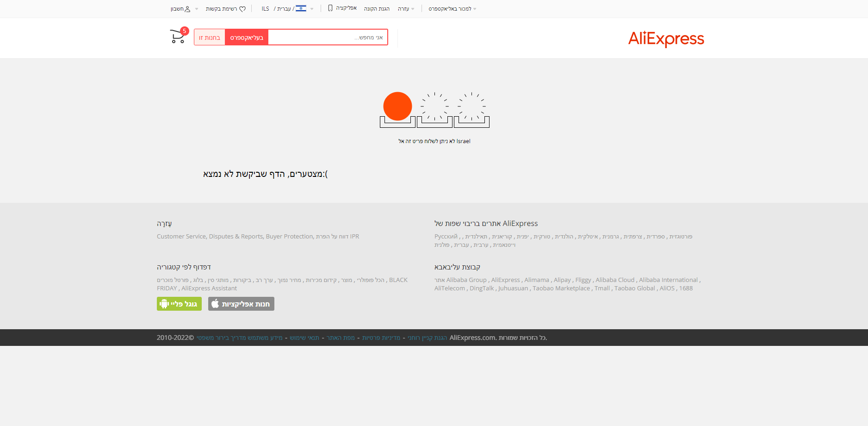Open the Fliggy link
This screenshot has height=426, width=868.
pyautogui.click(x=583, y=280)
